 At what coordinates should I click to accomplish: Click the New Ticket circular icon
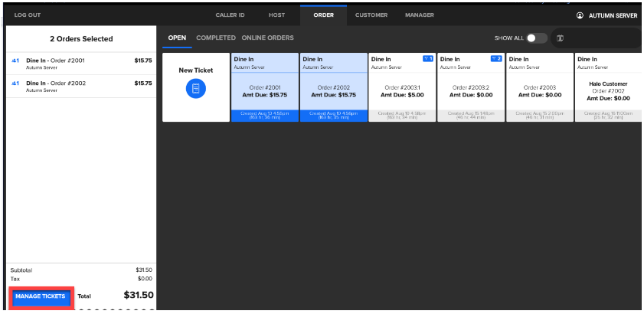[x=195, y=89]
